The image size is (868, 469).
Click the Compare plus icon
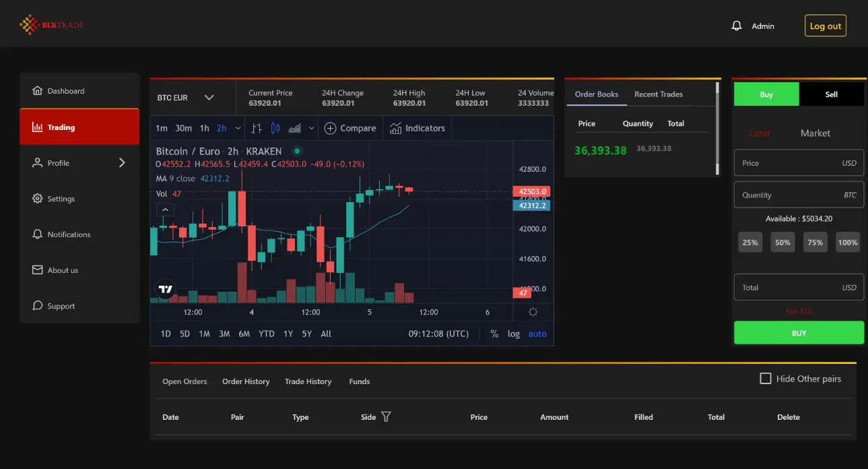[x=330, y=128]
